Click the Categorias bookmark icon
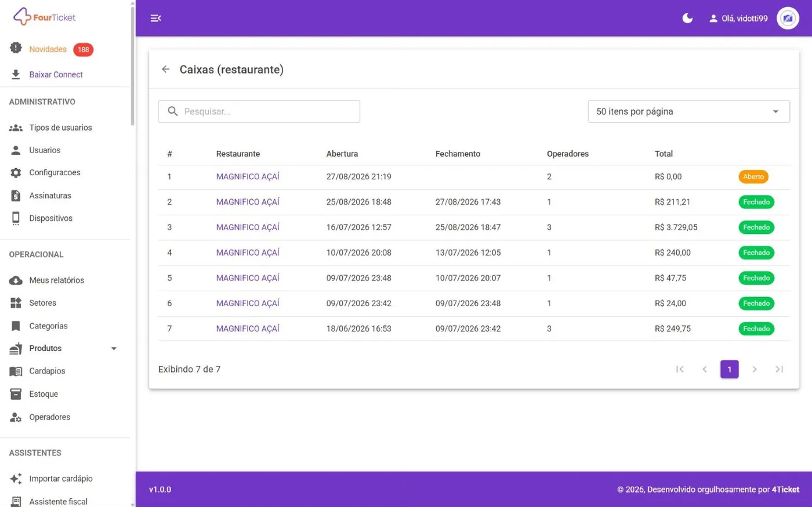Viewport: 812px width, 507px height. [x=16, y=326]
